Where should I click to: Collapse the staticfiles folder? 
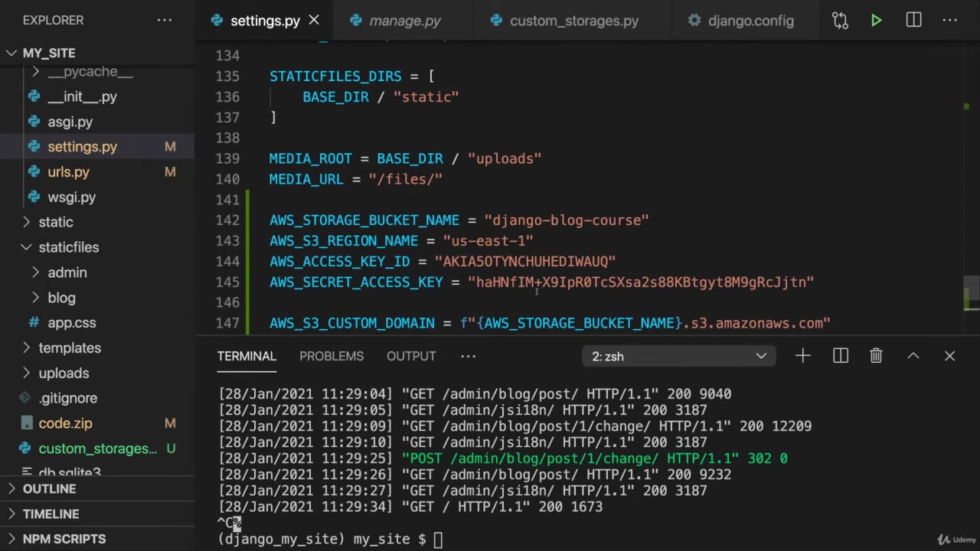click(x=26, y=247)
